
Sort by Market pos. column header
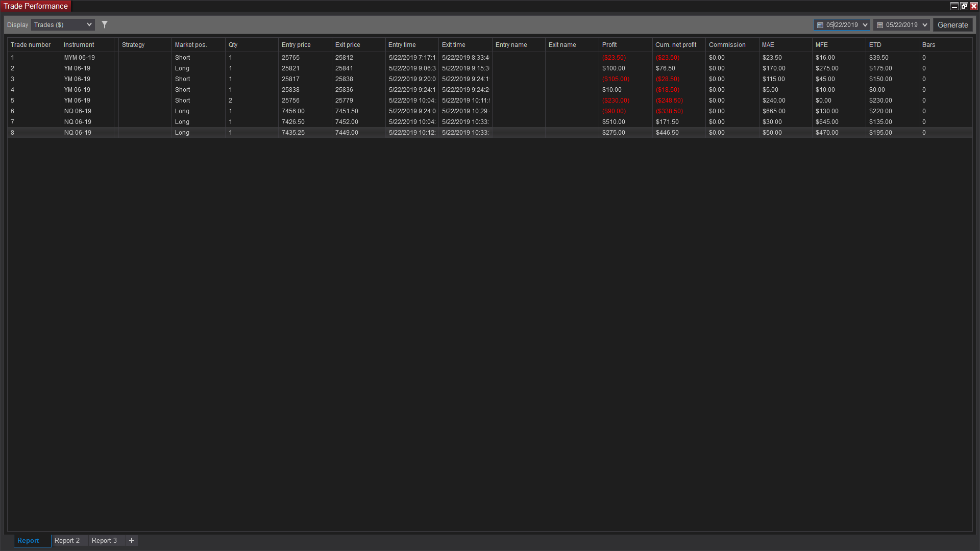point(199,45)
